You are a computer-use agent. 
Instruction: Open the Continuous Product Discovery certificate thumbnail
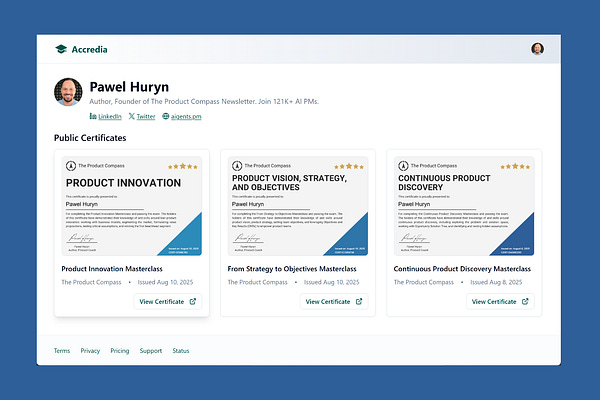(464, 206)
